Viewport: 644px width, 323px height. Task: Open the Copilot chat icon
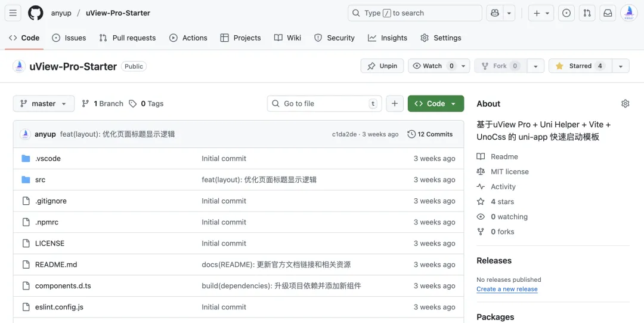[494, 13]
